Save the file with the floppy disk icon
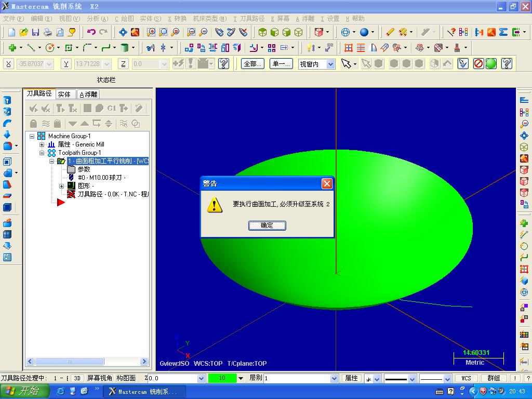Image resolution: width=532 pixels, height=399 pixels. [35, 32]
